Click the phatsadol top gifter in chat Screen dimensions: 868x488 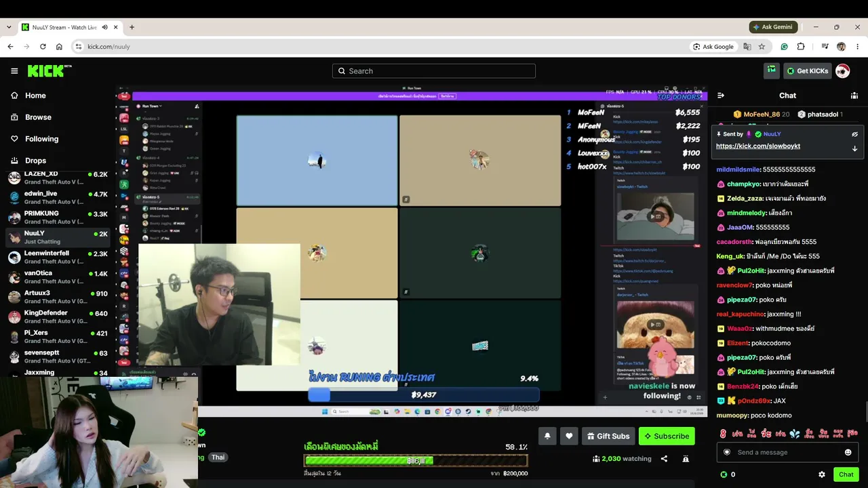[820, 115]
